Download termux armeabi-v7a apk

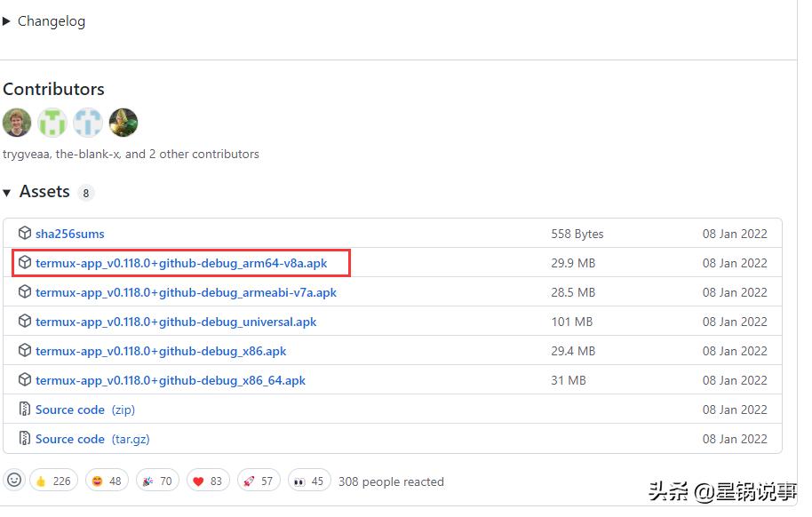point(186,292)
